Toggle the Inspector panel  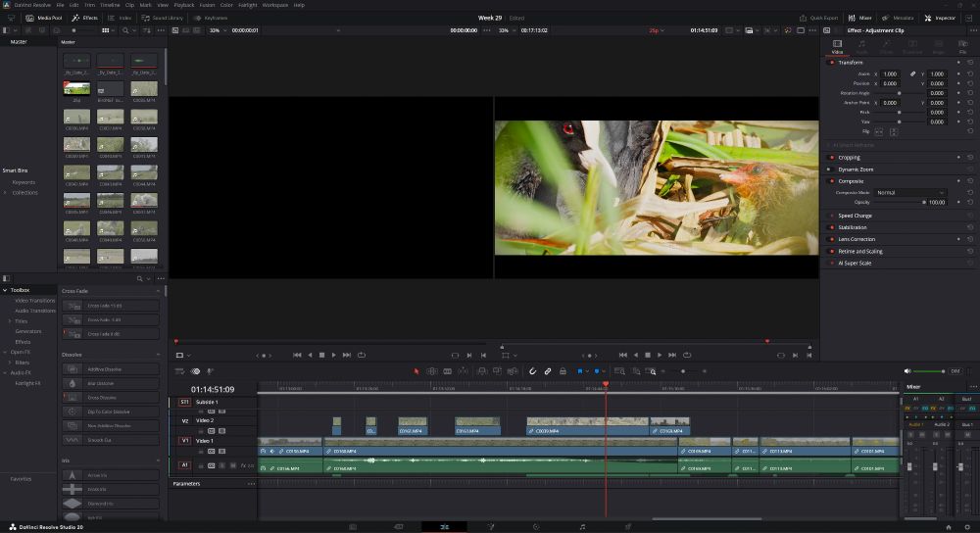point(940,18)
